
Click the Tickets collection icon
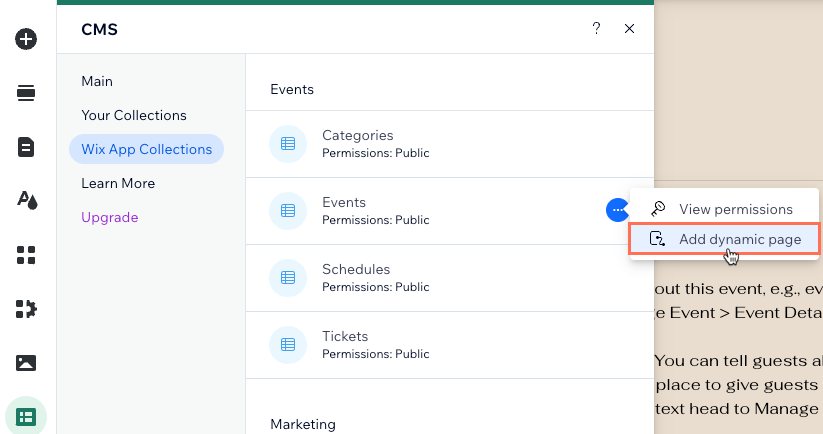(x=288, y=345)
